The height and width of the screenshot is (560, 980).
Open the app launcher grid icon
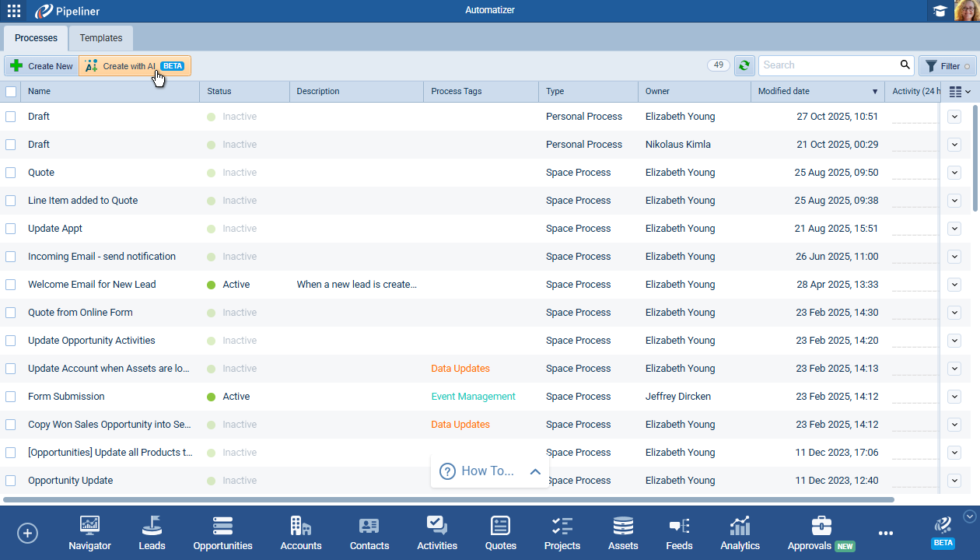pos(14,11)
